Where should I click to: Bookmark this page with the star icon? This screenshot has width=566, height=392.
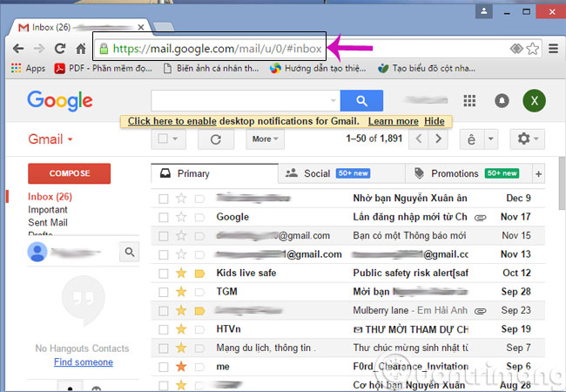click(x=532, y=49)
